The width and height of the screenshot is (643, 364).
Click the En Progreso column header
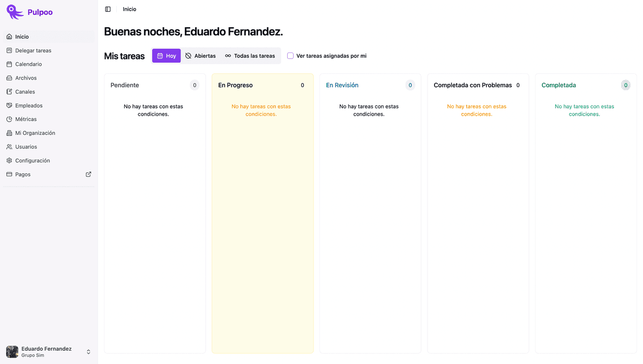click(x=236, y=85)
